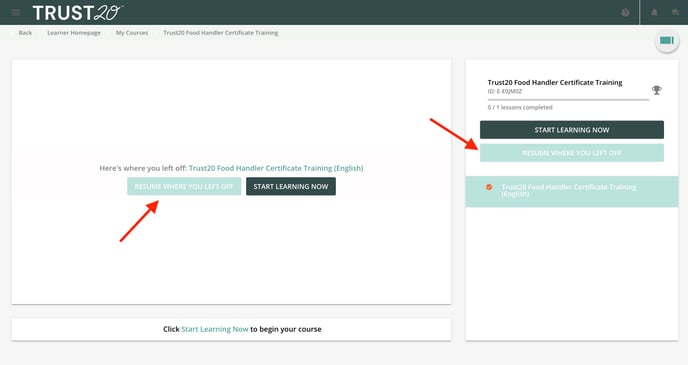Viewport: 688px width, 365px height.
Task: Click the course progress bar in sidebar
Action: click(568, 100)
